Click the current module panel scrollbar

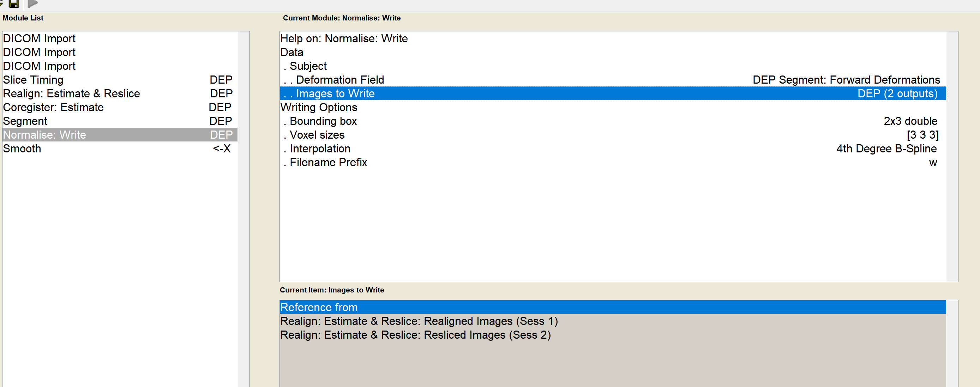(x=952, y=157)
